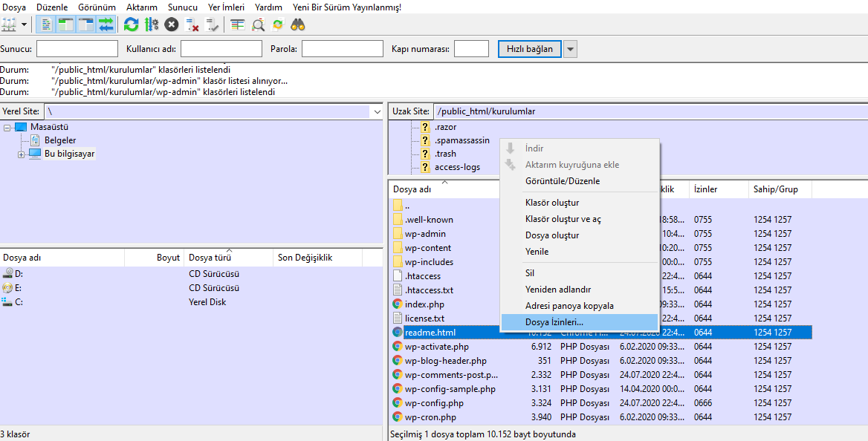Screen dimensions: 868x441
Task: Open the Sunucu menu
Action: tap(182, 7)
